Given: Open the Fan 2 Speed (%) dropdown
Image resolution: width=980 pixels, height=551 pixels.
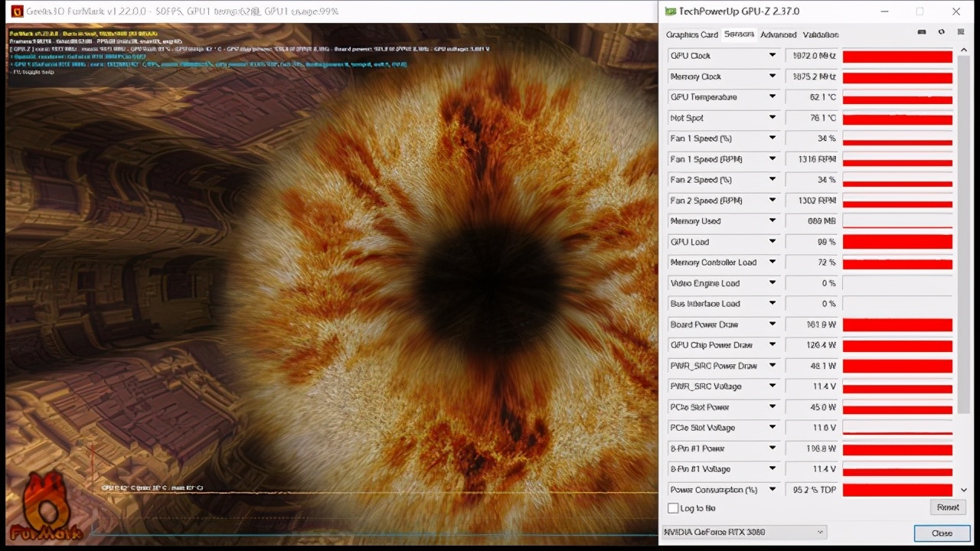Looking at the screenshot, I should click(x=773, y=180).
